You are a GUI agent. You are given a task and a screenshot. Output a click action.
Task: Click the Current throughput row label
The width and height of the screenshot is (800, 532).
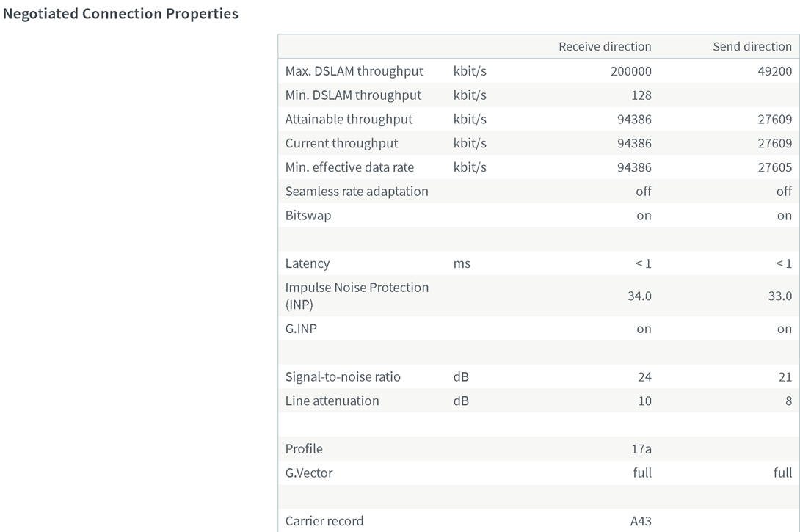(341, 143)
